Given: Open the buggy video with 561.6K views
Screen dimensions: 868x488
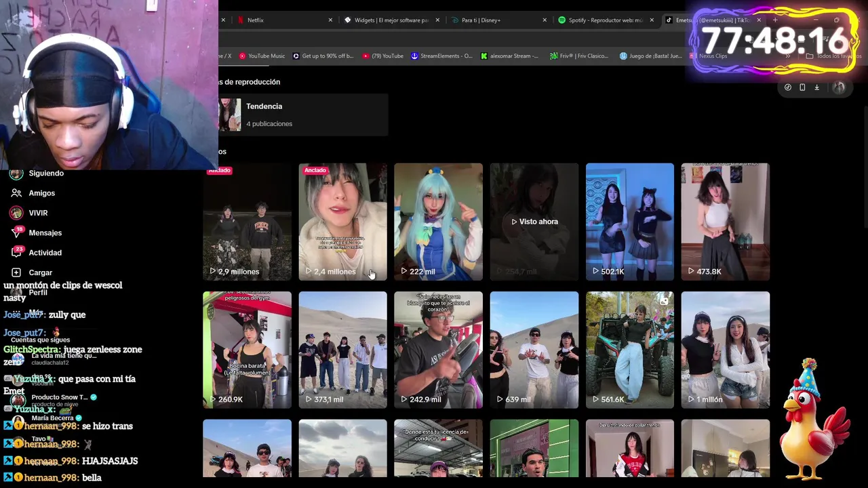Looking at the screenshot, I should [630, 350].
